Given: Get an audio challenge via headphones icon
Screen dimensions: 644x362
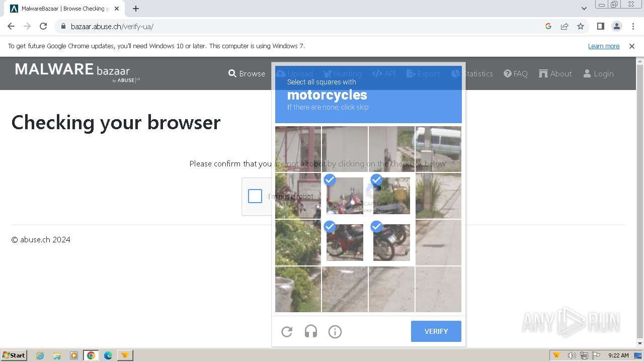Looking at the screenshot, I should coord(311,331).
